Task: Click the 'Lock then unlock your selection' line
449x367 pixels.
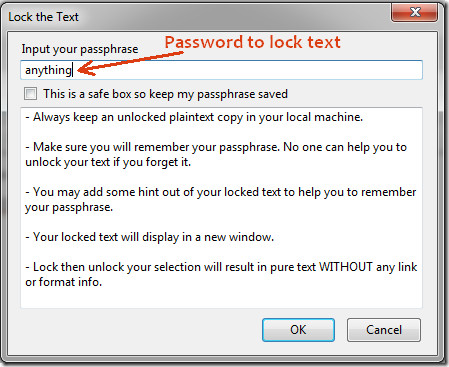Action: point(221,267)
